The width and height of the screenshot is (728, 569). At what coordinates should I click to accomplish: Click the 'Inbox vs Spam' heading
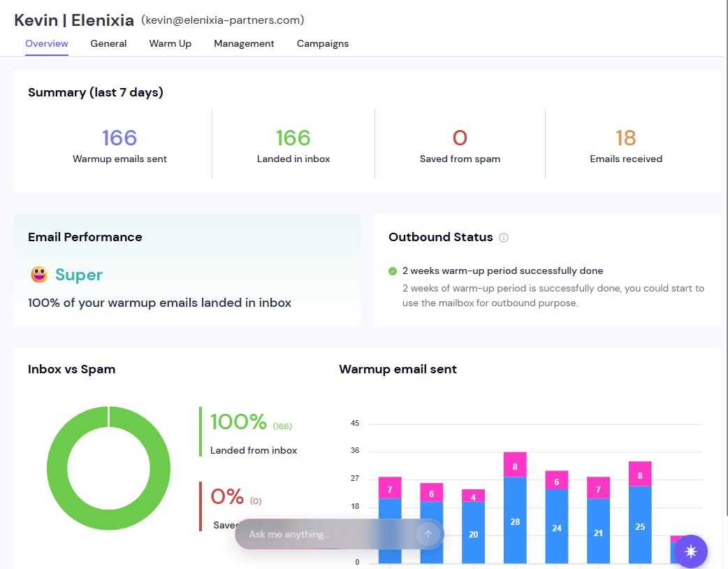click(x=71, y=369)
